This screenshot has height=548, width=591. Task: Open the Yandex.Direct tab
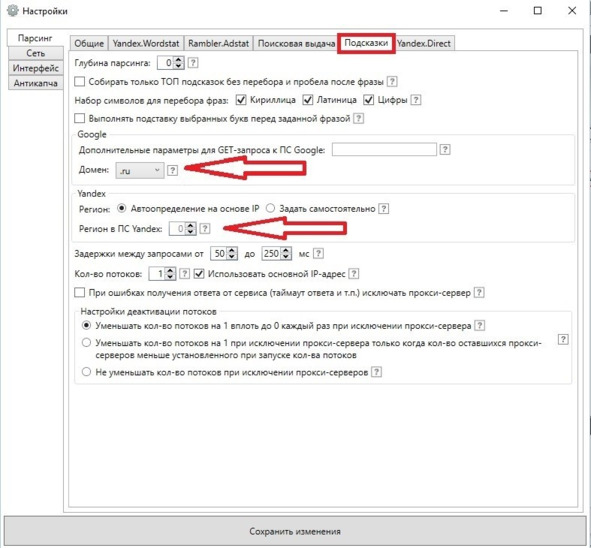[x=424, y=43]
